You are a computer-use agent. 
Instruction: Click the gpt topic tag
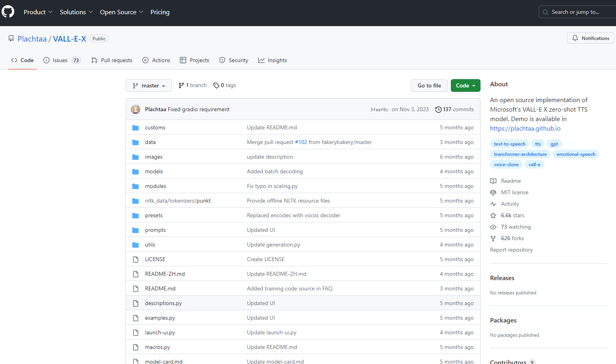[x=554, y=144]
